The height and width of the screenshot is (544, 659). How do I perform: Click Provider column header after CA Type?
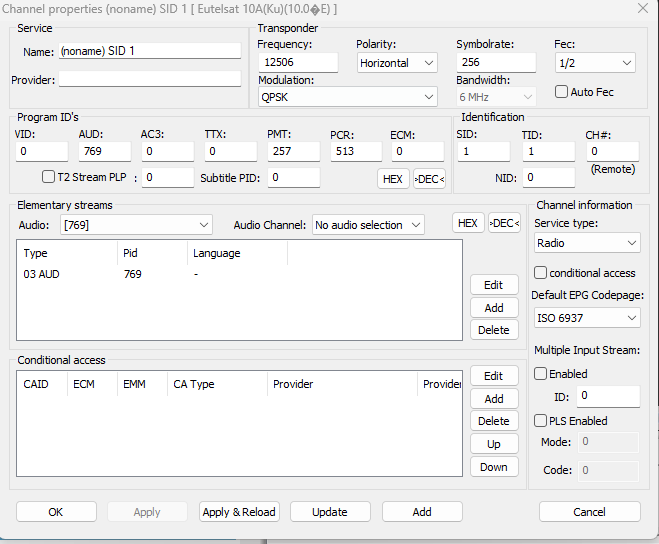point(342,384)
